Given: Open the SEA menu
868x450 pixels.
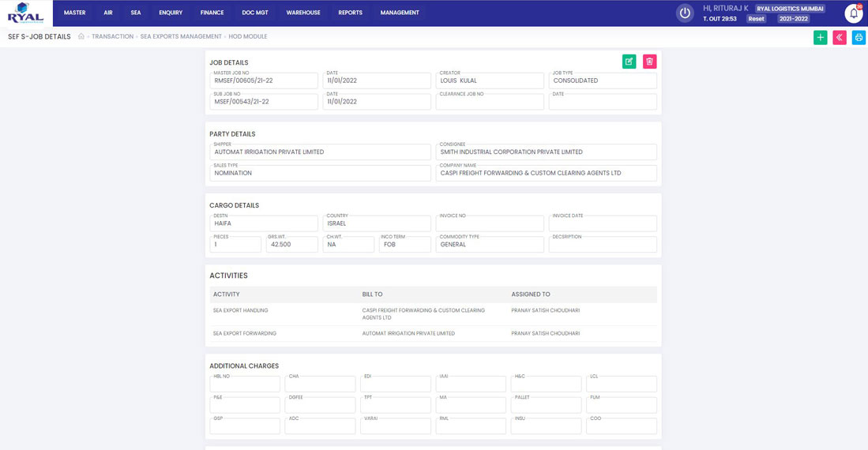Looking at the screenshot, I should click(x=136, y=13).
